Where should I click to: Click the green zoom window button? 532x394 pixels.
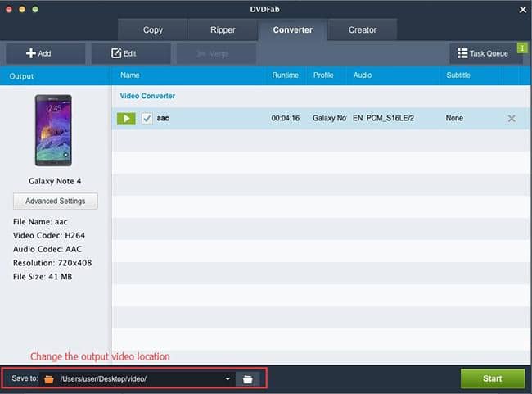35,9
